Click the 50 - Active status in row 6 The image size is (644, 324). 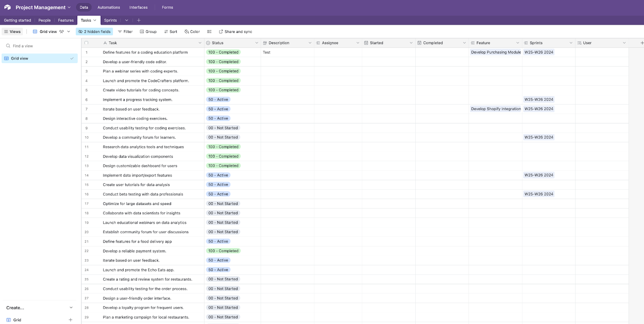pyautogui.click(x=218, y=100)
